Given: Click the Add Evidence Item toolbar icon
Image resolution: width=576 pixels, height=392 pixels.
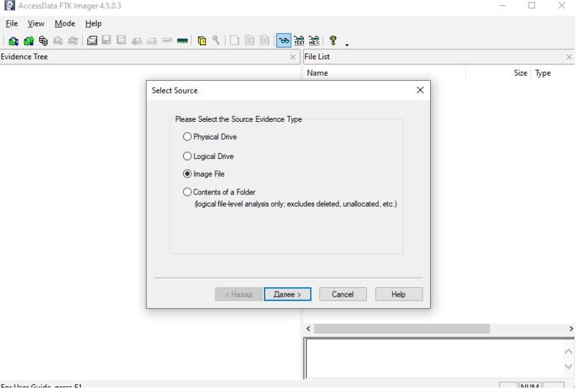Looking at the screenshot, I should point(14,41).
